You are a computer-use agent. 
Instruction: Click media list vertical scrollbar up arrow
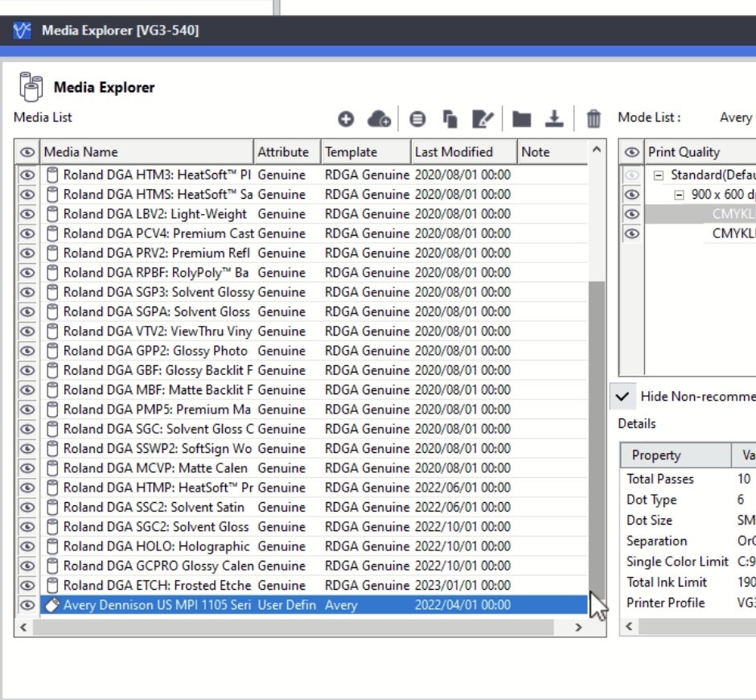click(597, 150)
